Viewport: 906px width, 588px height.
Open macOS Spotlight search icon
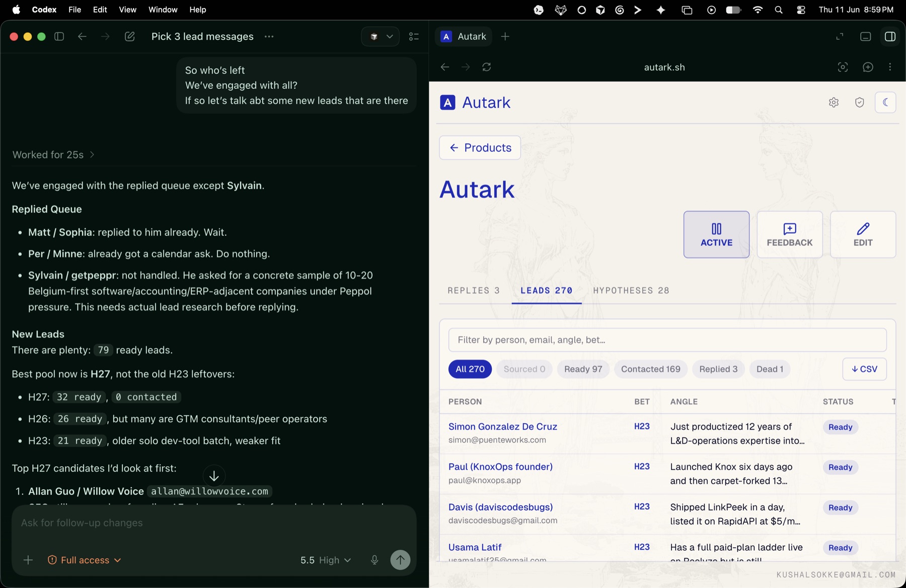779,10
